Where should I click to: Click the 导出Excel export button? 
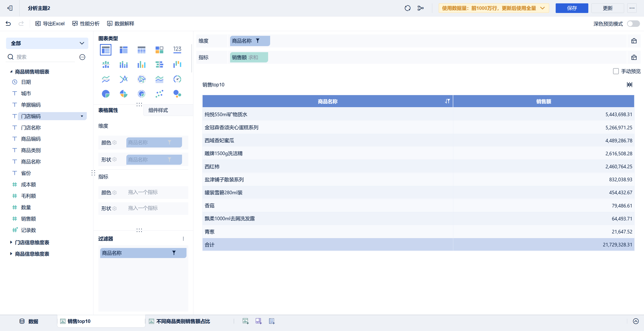[50, 23]
